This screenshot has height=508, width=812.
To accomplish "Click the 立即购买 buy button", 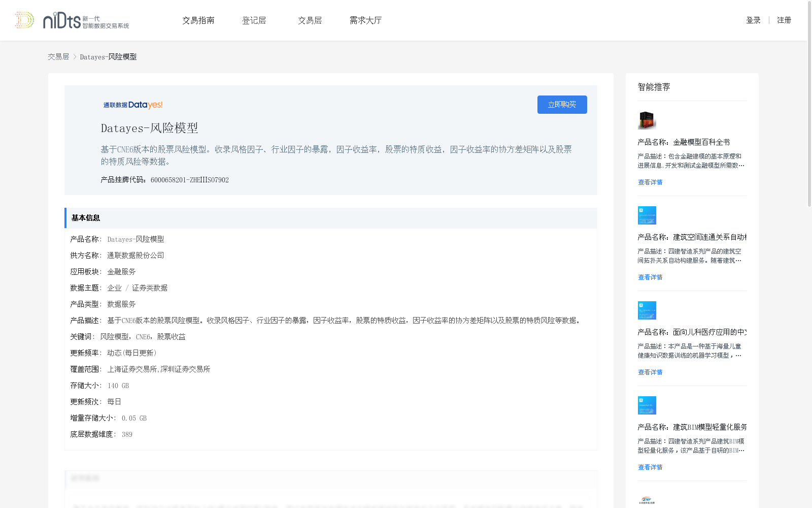I will point(562,105).
